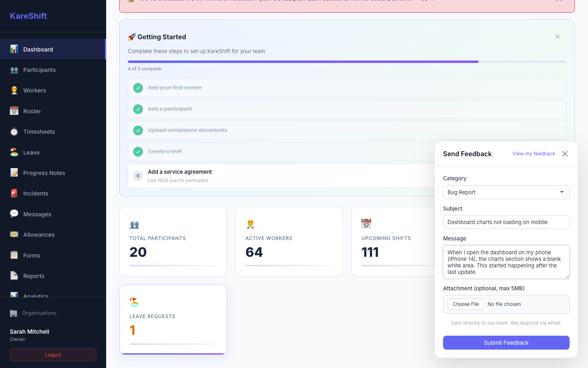This screenshot has width=588, height=368.
Task: Open Forms from the sidebar
Action: point(53,255)
